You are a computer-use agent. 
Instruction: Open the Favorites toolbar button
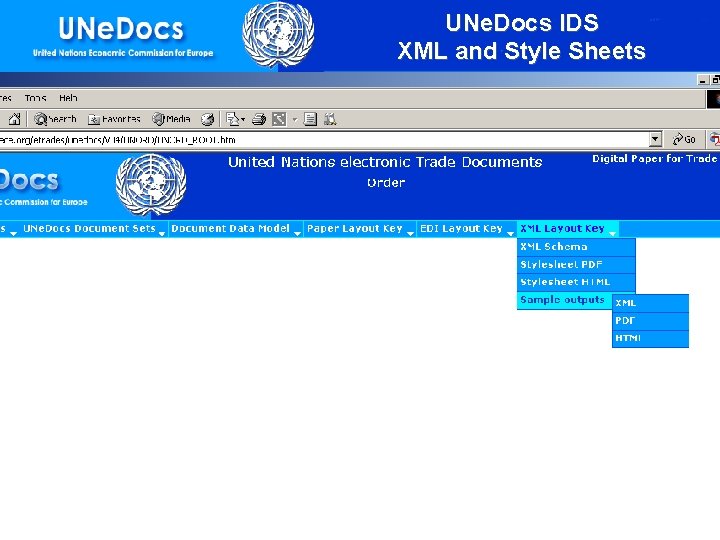[x=114, y=119]
